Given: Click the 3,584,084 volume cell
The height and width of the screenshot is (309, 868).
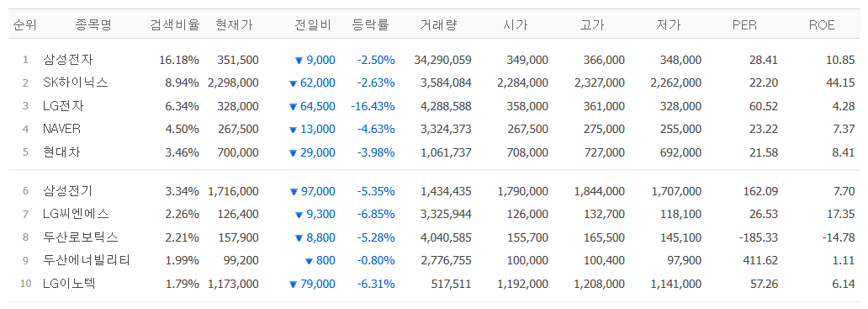Looking at the screenshot, I should click(446, 83).
